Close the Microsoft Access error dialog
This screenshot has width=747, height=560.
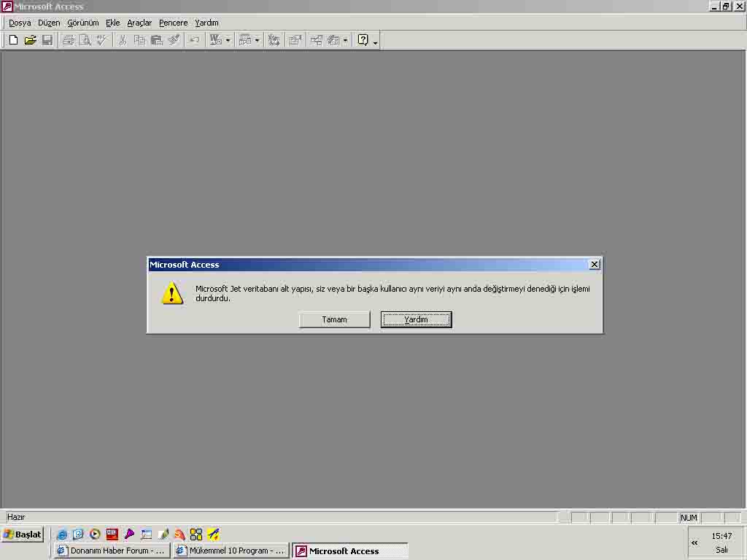(x=594, y=265)
